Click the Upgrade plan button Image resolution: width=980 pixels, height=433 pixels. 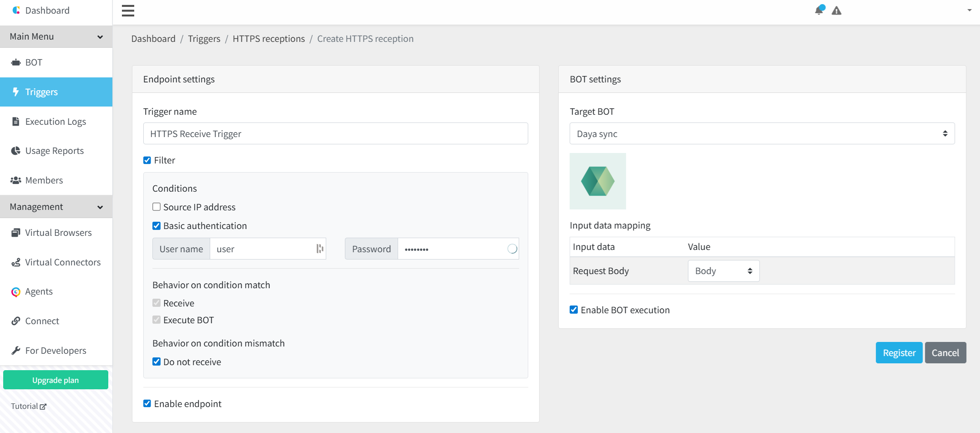point(56,380)
